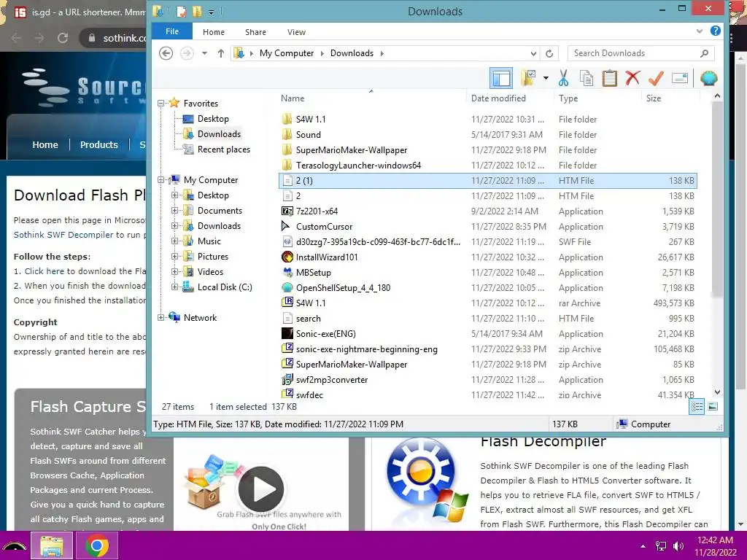Select the sonic-exe-nightmare-beginning-eng zip file

point(366,349)
